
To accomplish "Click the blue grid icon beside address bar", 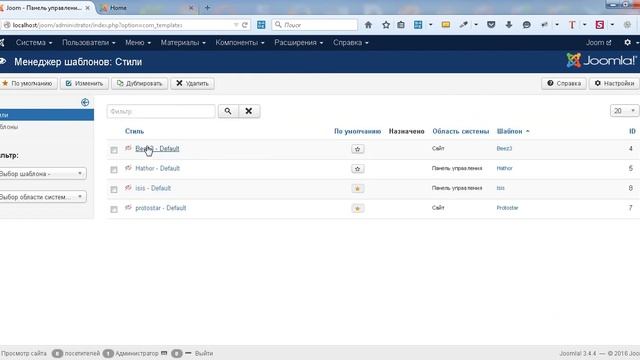I will [261, 25].
